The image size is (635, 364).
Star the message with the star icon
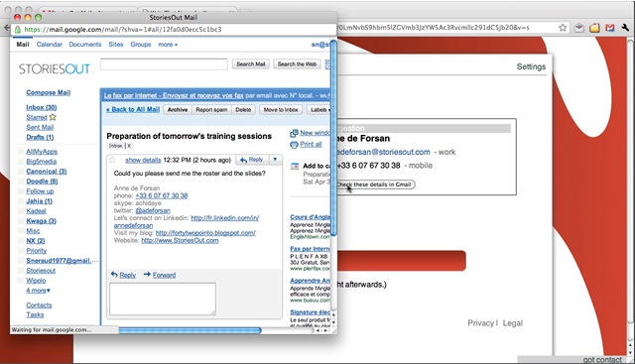click(x=112, y=160)
